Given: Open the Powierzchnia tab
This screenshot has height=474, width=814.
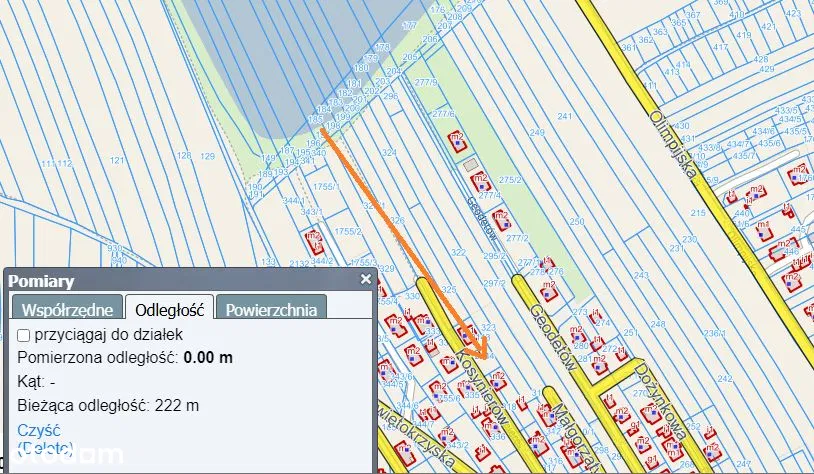Looking at the screenshot, I should coord(271,307).
